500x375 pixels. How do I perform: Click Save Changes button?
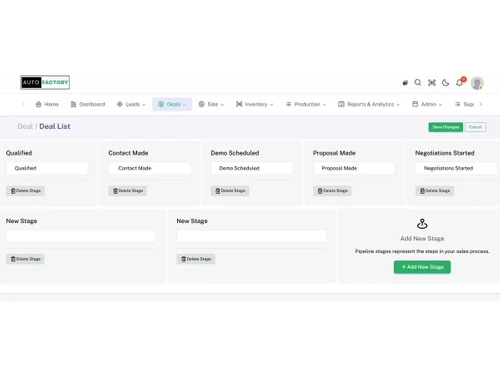tap(445, 127)
